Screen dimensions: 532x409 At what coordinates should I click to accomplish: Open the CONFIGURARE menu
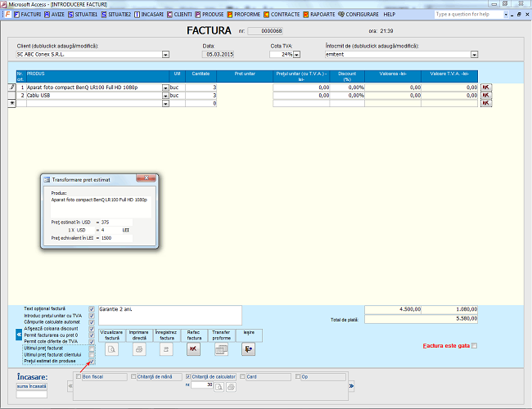click(x=358, y=14)
